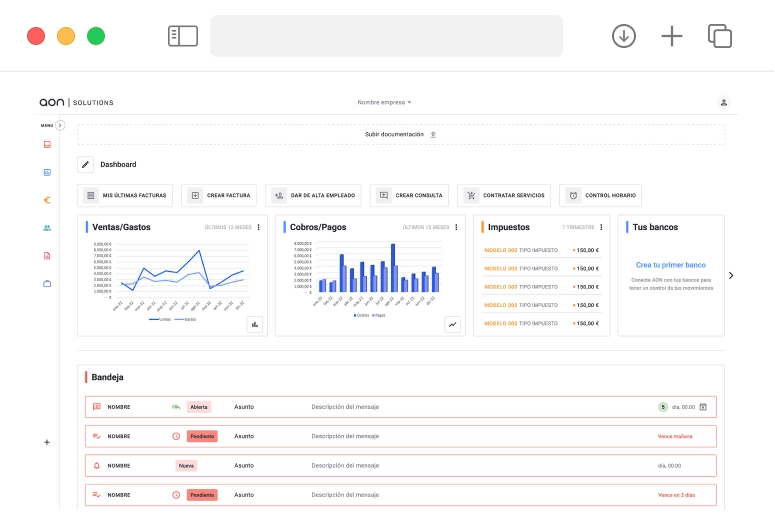Show next dashboard cards with right arrow
The width and height of the screenshot is (775, 528).
[x=731, y=275]
